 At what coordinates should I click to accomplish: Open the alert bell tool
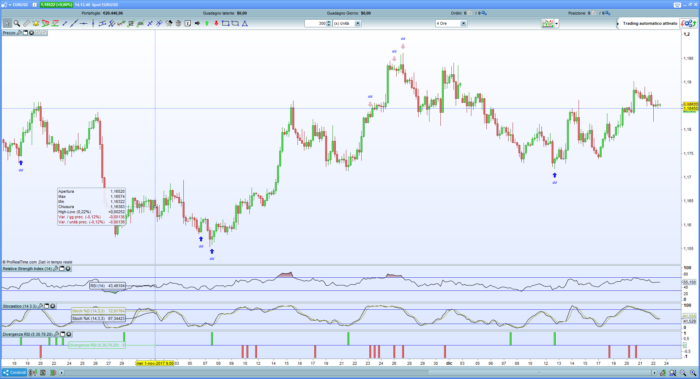click(x=36, y=24)
